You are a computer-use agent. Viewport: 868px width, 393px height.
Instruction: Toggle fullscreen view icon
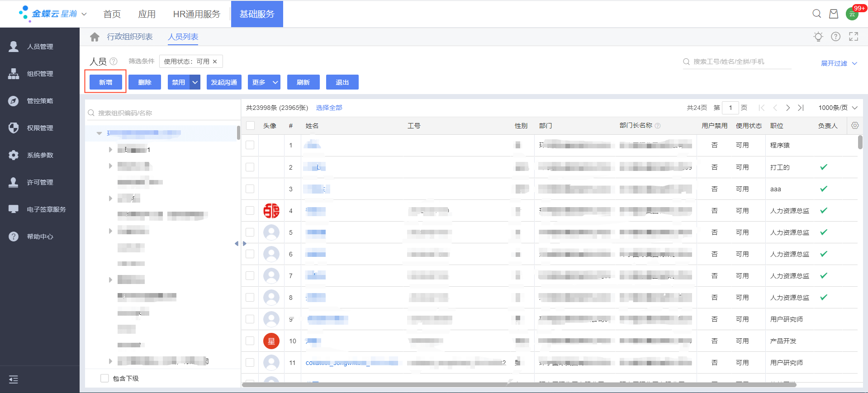pos(853,37)
